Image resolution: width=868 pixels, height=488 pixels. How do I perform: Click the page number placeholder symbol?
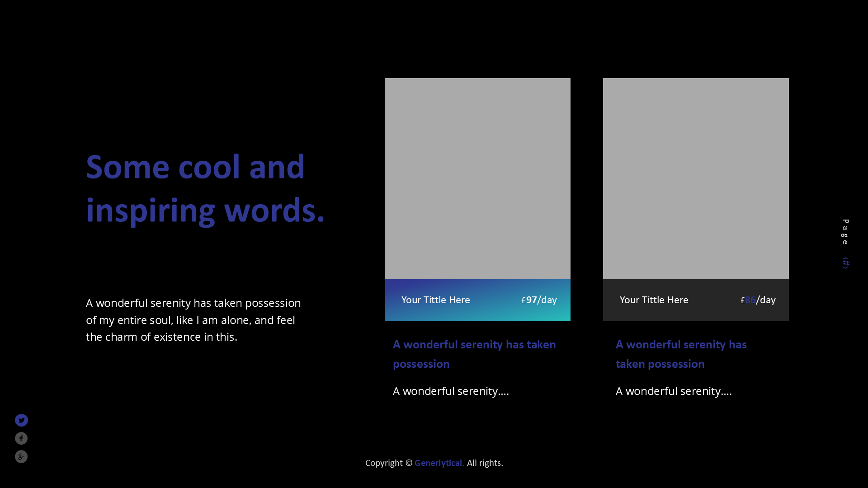click(845, 263)
